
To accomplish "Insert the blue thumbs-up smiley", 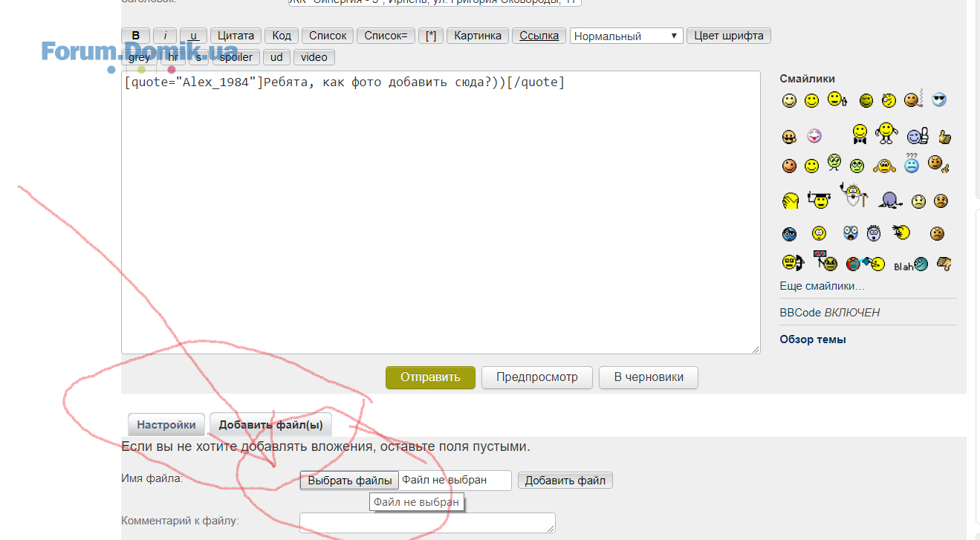I will [918, 136].
